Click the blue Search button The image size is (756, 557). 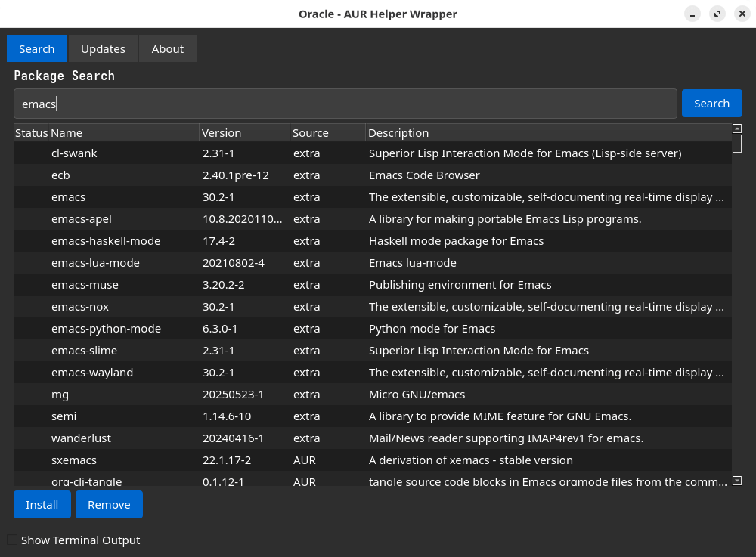pyautogui.click(x=711, y=104)
